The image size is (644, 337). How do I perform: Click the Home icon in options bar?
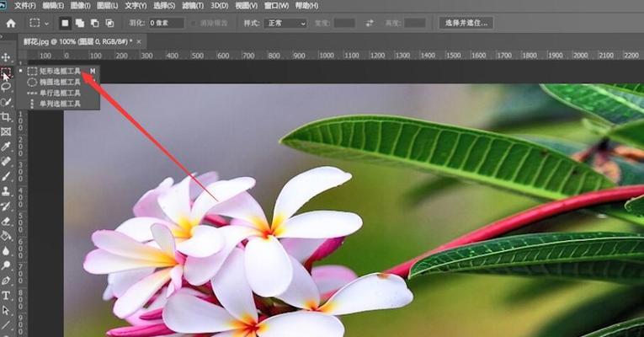(x=11, y=24)
